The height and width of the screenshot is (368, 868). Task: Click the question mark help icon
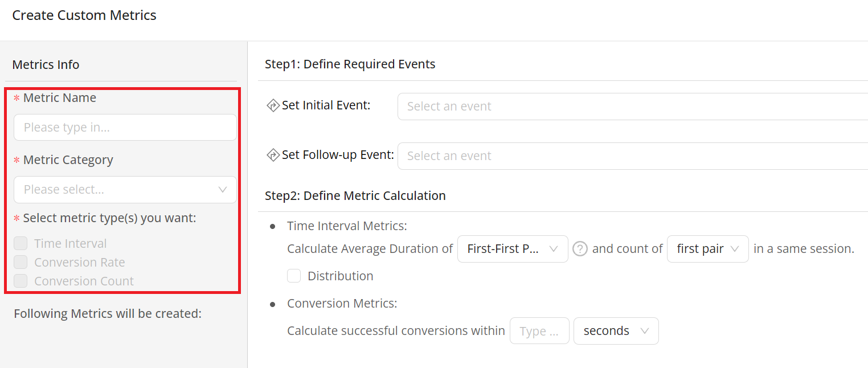point(580,249)
